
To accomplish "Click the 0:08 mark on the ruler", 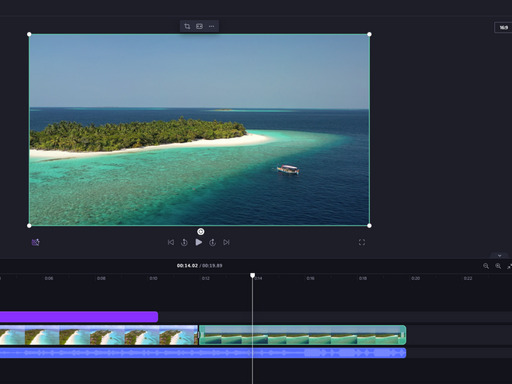I will pos(101,278).
